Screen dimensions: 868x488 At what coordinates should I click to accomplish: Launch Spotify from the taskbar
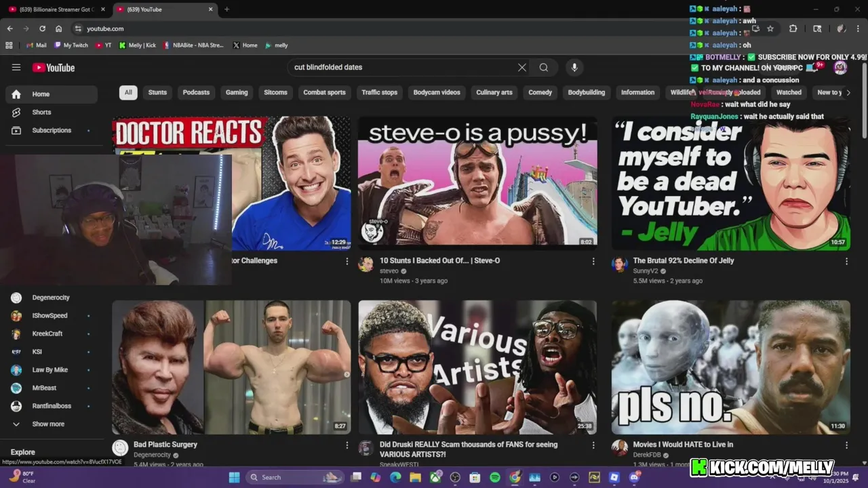[x=495, y=477]
